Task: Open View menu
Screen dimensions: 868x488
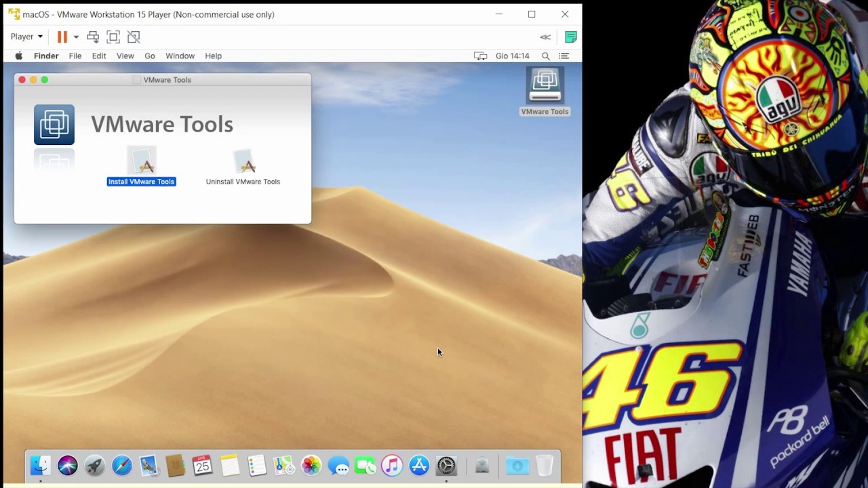Action: (125, 56)
